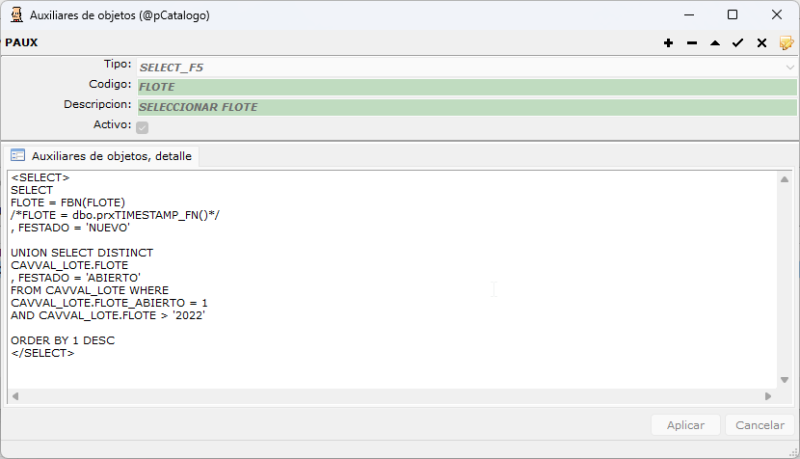800x459 pixels.
Task: Click the minus icon to delete record
Action: click(x=692, y=43)
